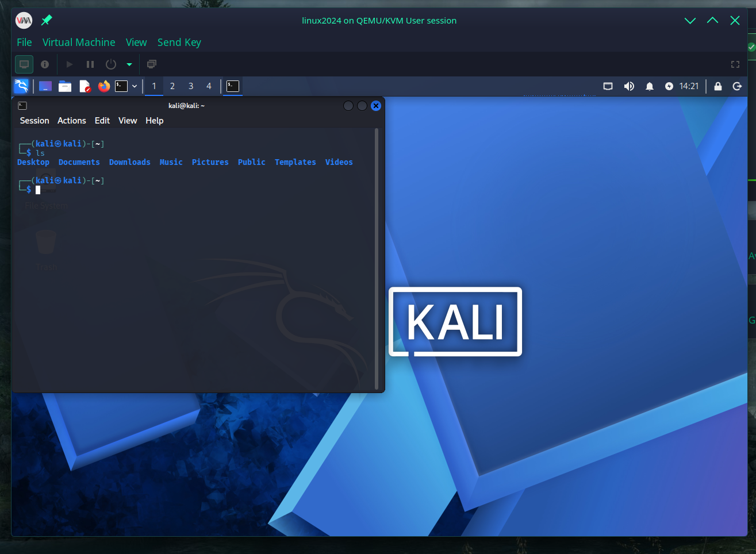Launch Firefox from the Kali panel
756x554 pixels.
(104, 86)
